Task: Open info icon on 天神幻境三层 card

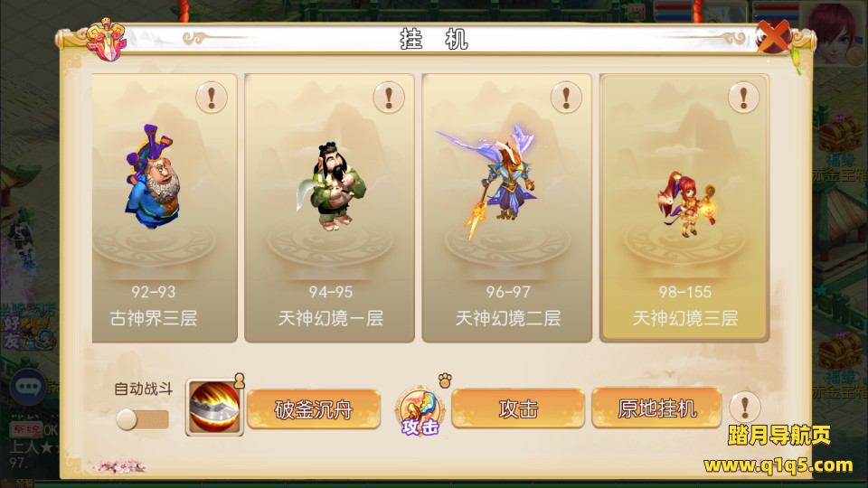Action: (x=743, y=98)
